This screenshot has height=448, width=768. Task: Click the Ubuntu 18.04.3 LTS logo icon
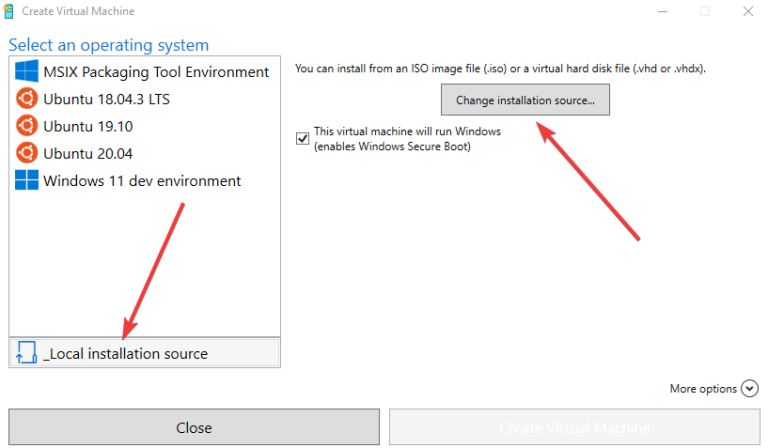tap(26, 98)
